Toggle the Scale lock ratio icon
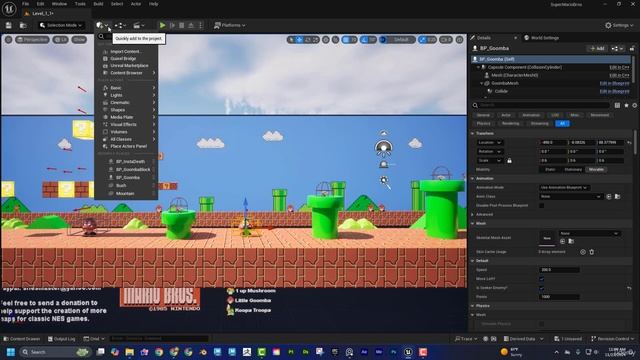 (x=509, y=161)
